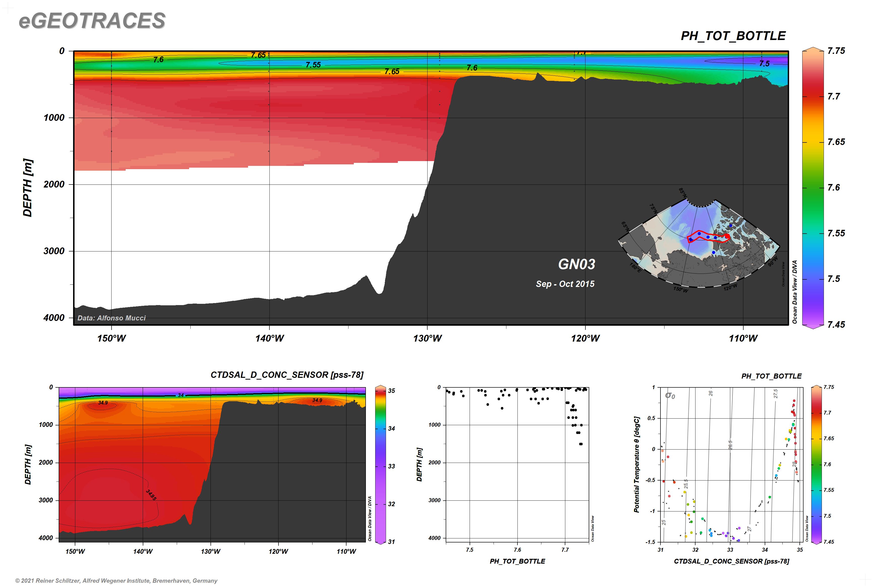The height and width of the screenshot is (588, 873).
Task: Click the 7.7 x-axis tick of depth scatter plot
Action: [x=565, y=550]
